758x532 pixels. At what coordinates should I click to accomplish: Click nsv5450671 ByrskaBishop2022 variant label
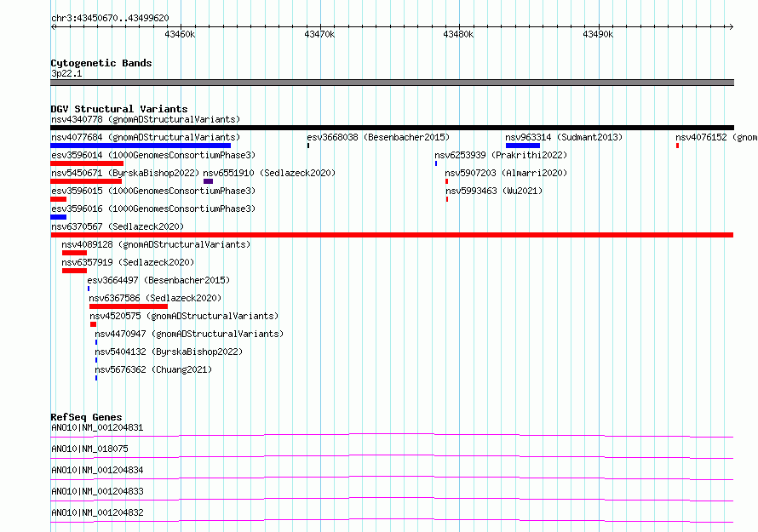click(125, 173)
